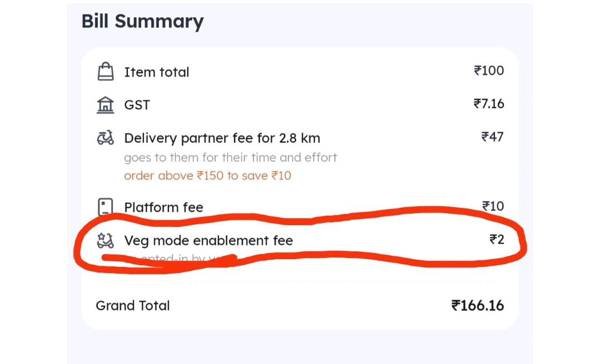Viewport: 600px width, 364px height.
Task: Tap the ₹10 platform fee amount
Action: pyautogui.click(x=493, y=206)
